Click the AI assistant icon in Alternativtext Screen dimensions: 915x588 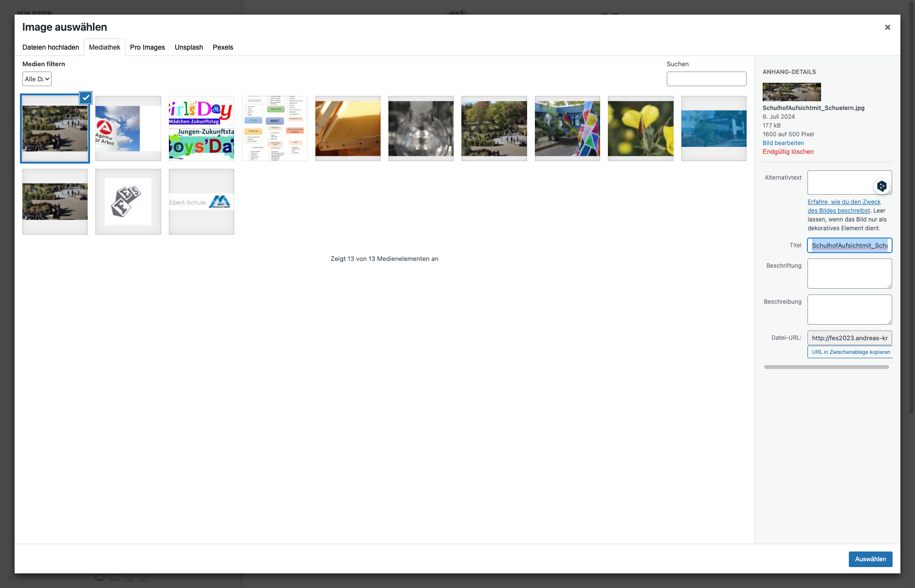click(881, 186)
